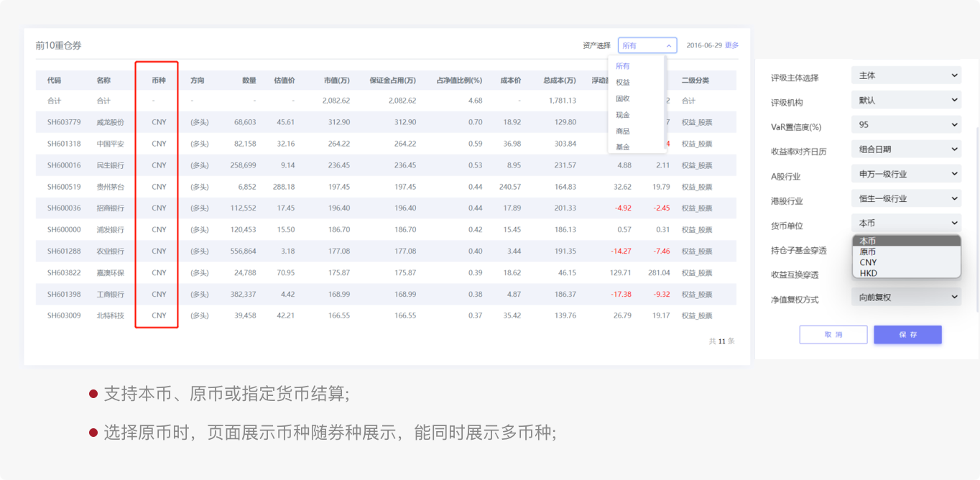
Task: Select 固收 from asset dropdown list
Action: 623,98
